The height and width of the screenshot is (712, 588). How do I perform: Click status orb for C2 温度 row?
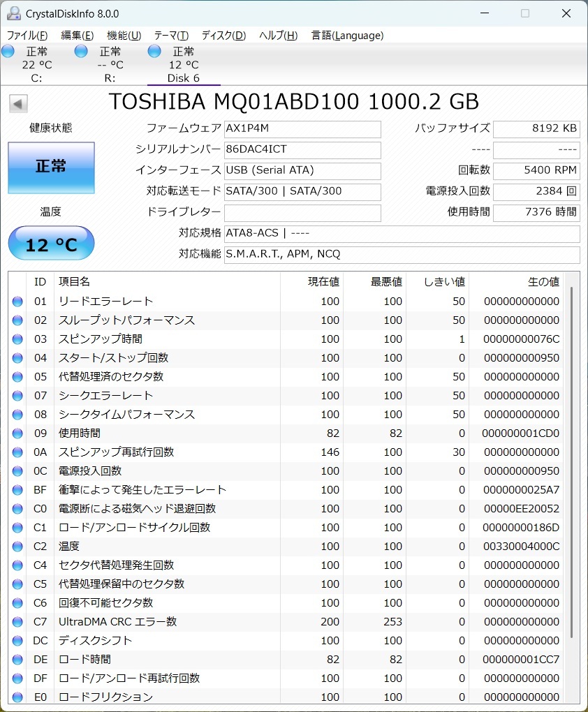coord(17,547)
